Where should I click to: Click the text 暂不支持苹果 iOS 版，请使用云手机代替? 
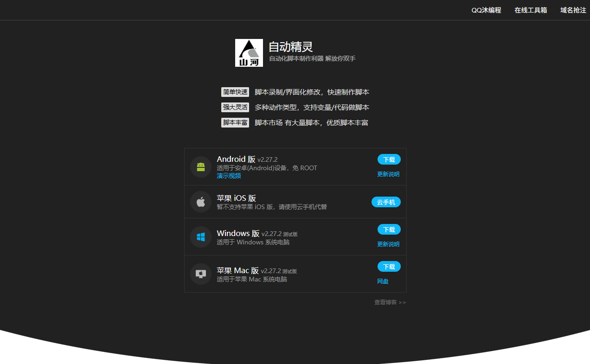[x=272, y=207]
